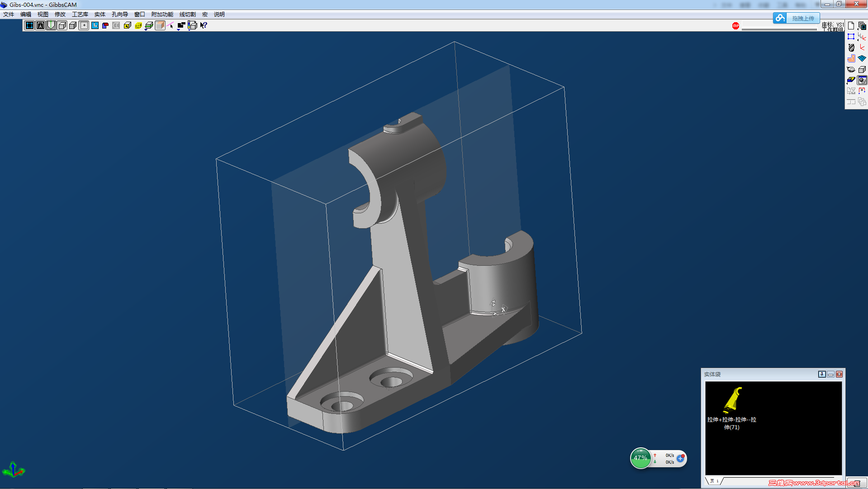Click the yellow wireframe cube icon
The image size is (868, 489).
point(138,25)
